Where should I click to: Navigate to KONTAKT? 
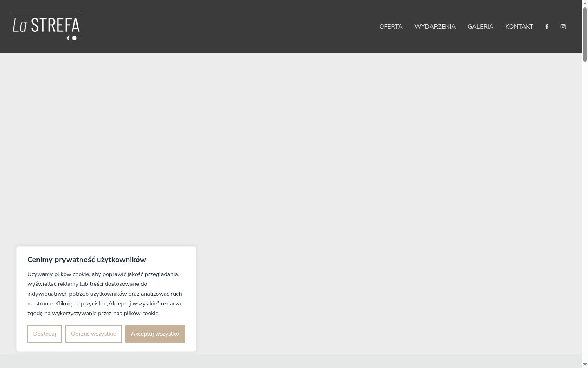tap(519, 27)
